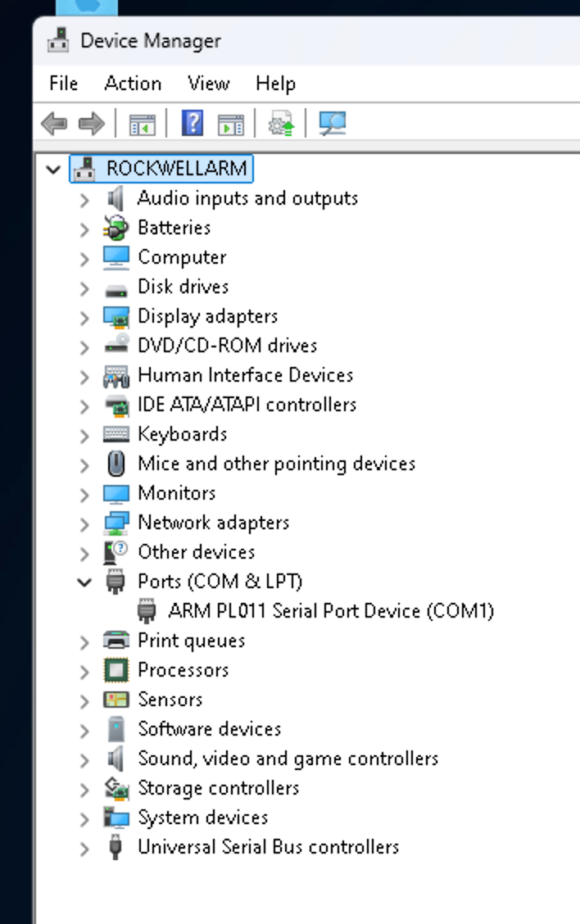Image resolution: width=580 pixels, height=924 pixels.
Task: Select the Other devices tree item
Action: tap(197, 552)
